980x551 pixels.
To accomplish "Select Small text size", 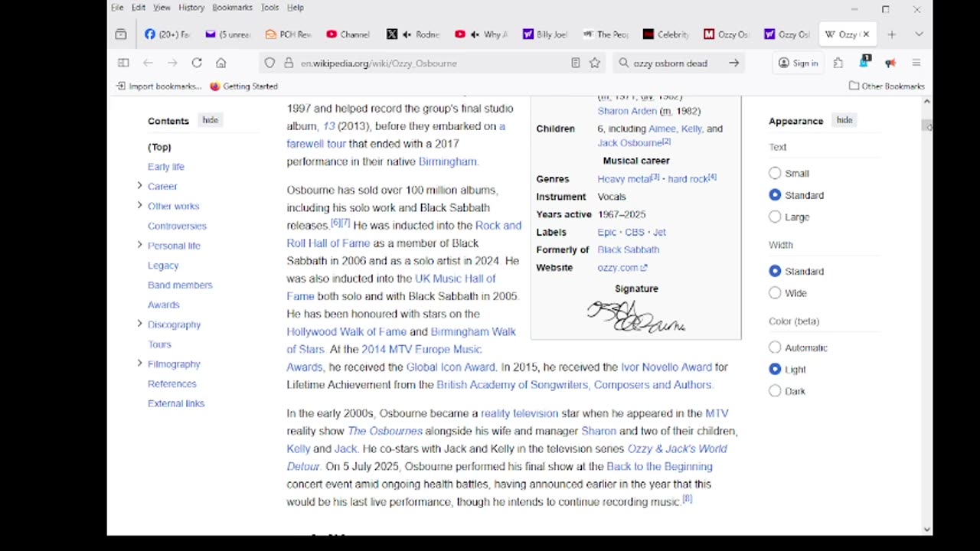I will click(x=775, y=173).
